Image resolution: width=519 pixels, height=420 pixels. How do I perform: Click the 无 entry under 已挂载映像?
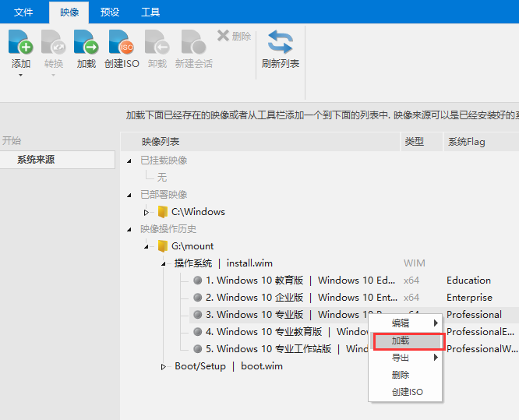[162, 177]
